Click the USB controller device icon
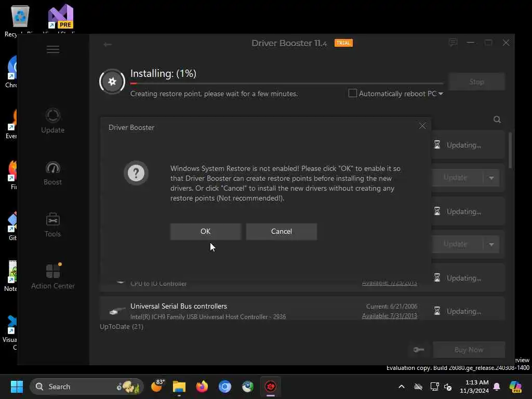Image resolution: width=532 pixels, height=399 pixels. [117, 311]
